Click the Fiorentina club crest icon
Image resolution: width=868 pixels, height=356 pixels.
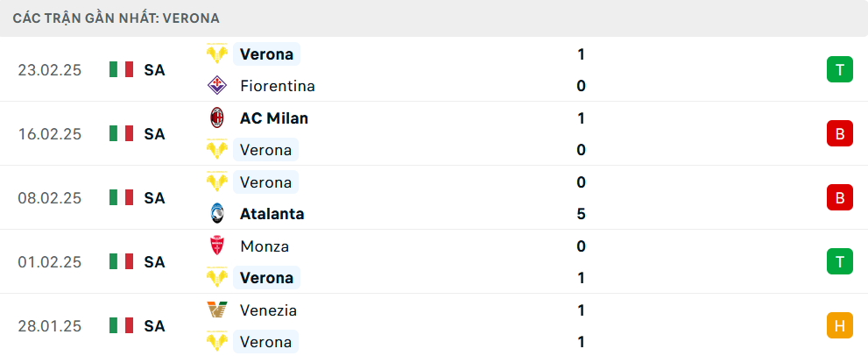[x=216, y=86]
